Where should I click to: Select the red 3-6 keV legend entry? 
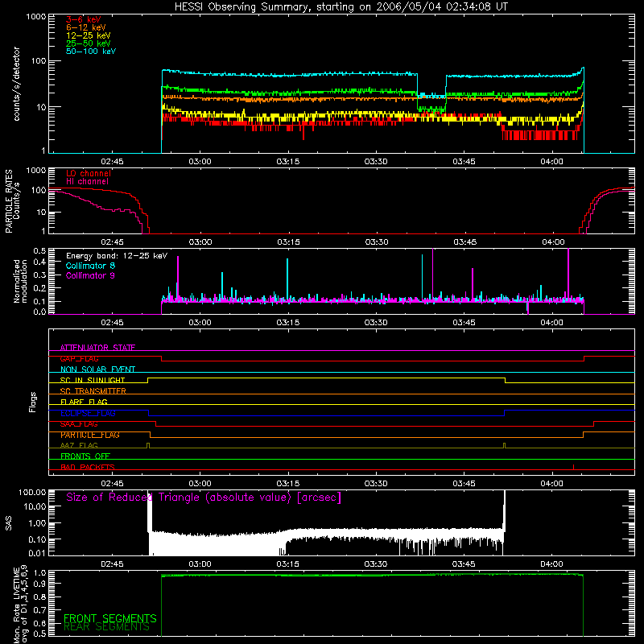84,19
